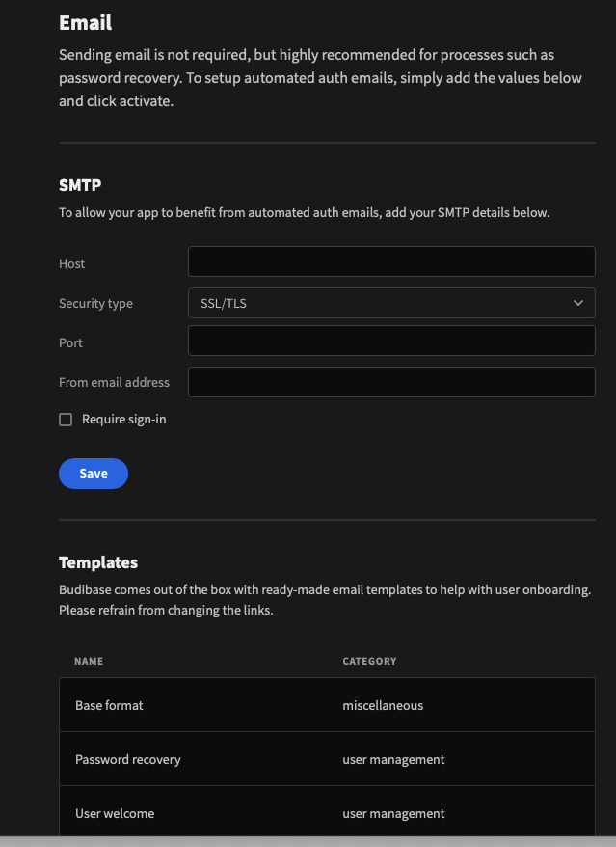Click the blue Save button

tap(93, 473)
